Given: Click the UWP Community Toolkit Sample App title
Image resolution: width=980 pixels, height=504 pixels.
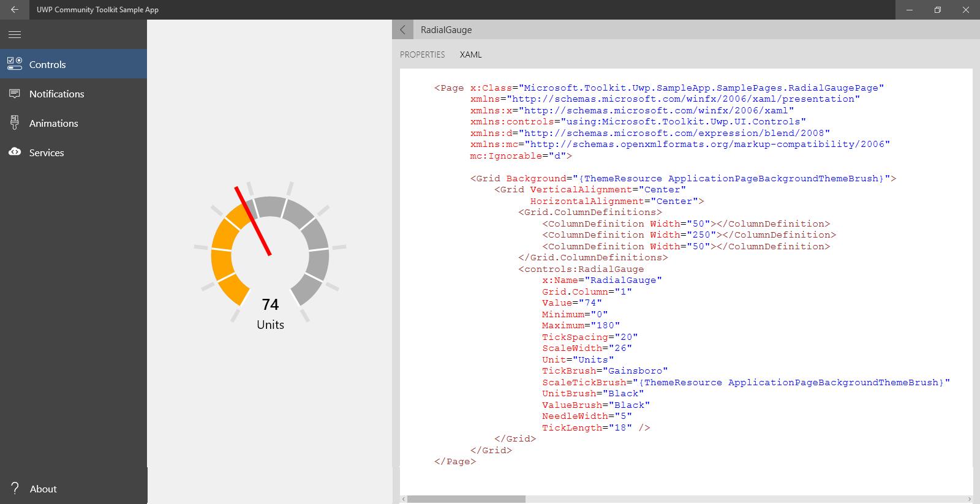Looking at the screenshot, I should click(x=97, y=10).
